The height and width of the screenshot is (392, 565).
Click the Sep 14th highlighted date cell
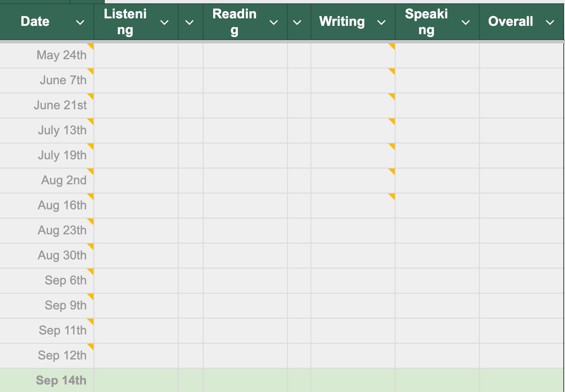(47, 380)
